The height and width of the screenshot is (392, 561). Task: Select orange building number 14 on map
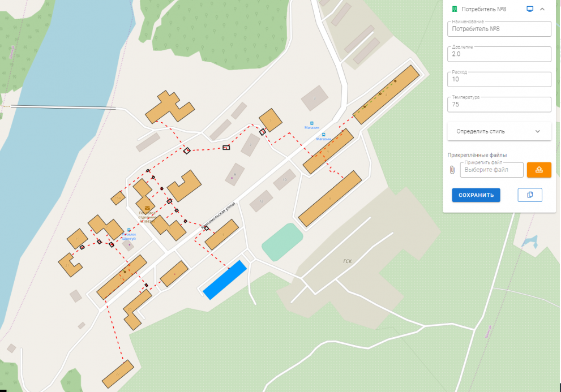[221, 235]
